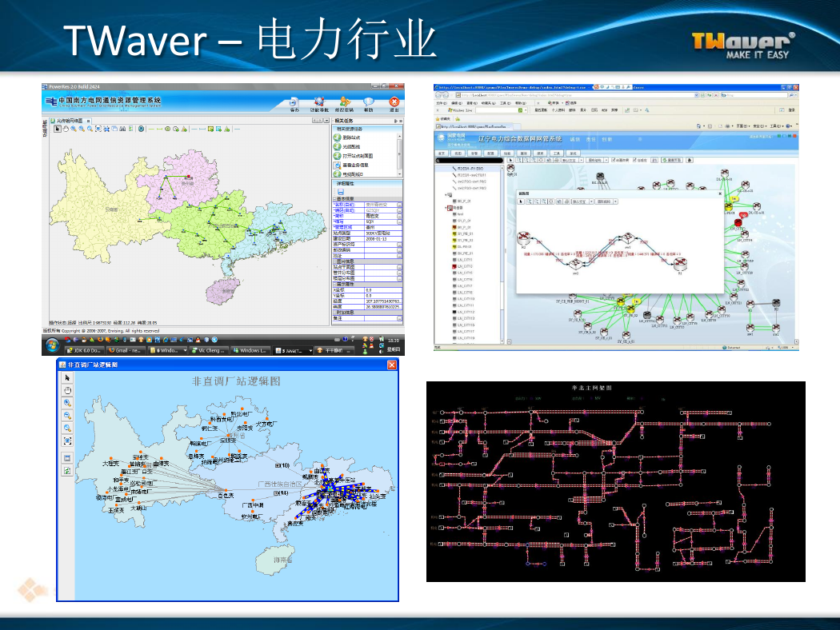Select pointer tool in the topology popup toolbar

pos(521,201)
